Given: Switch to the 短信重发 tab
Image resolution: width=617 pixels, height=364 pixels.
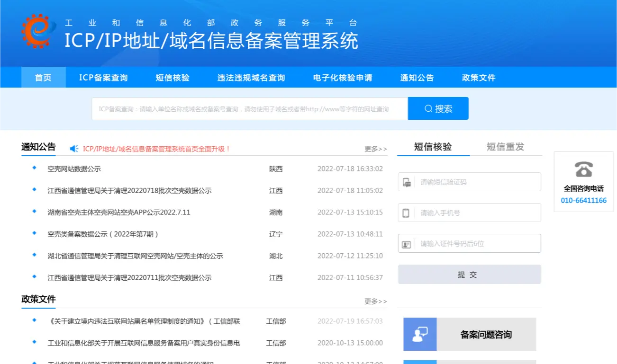Looking at the screenshot, I should (x=505, y=147).
